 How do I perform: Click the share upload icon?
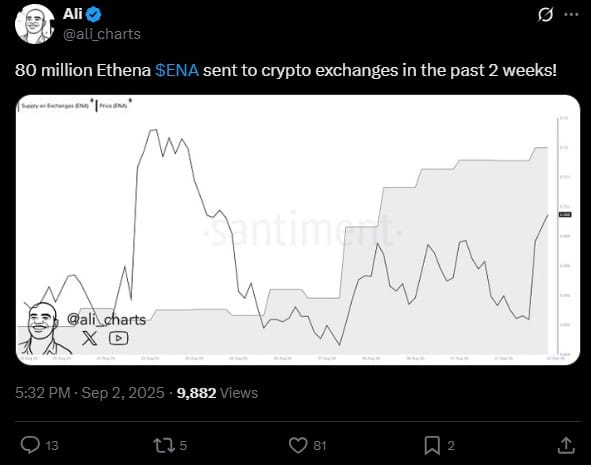pyautogui.click(x=566, y=445)
